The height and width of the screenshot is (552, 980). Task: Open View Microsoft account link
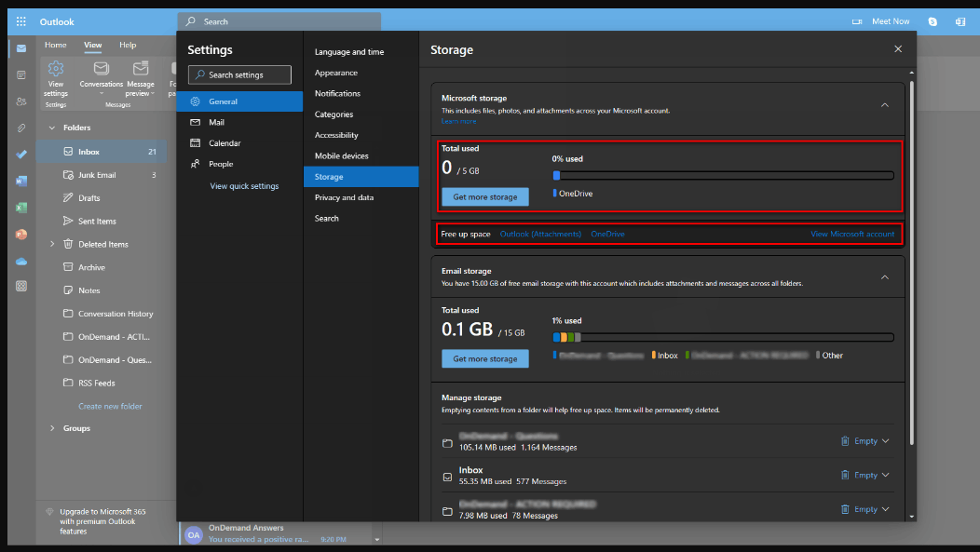852,235
